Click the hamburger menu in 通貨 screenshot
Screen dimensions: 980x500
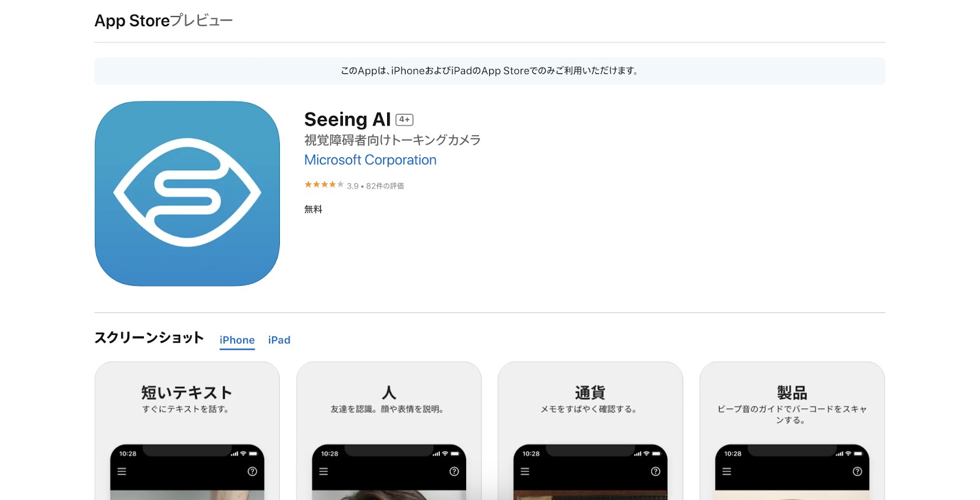pyautogui.click(x=525, y=472)
